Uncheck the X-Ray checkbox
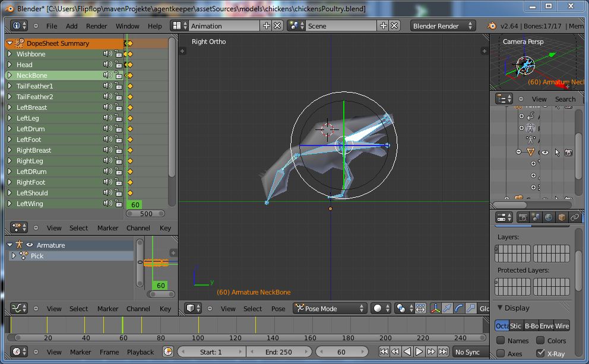 (x=540, y=353)
